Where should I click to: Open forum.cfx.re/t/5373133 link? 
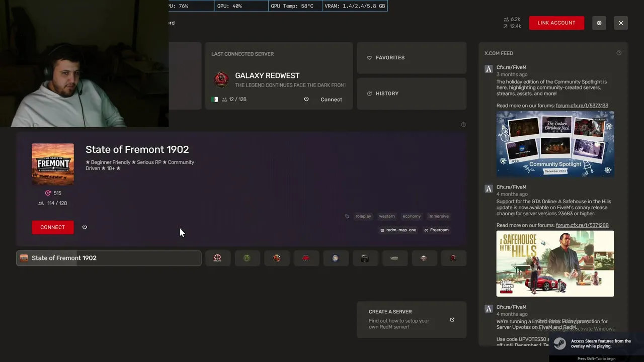coord(582,106)
